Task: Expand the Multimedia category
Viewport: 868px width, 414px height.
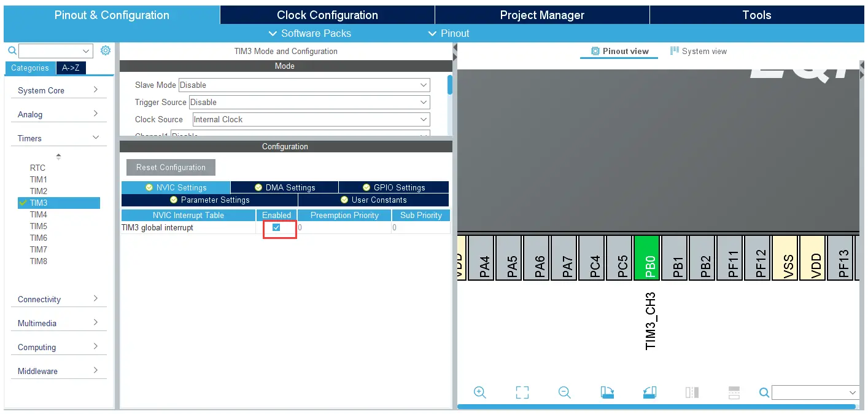Action: [x=58, y=323]
